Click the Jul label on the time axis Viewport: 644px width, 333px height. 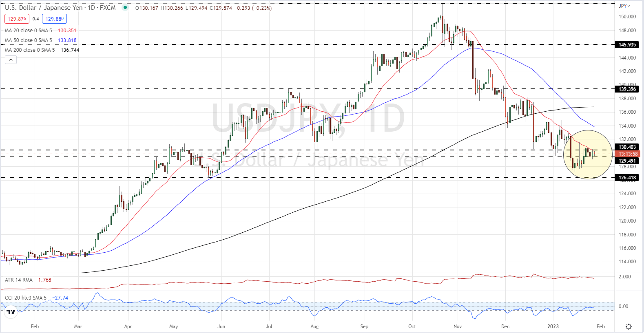pyautogui.click(x=269, y=326)
